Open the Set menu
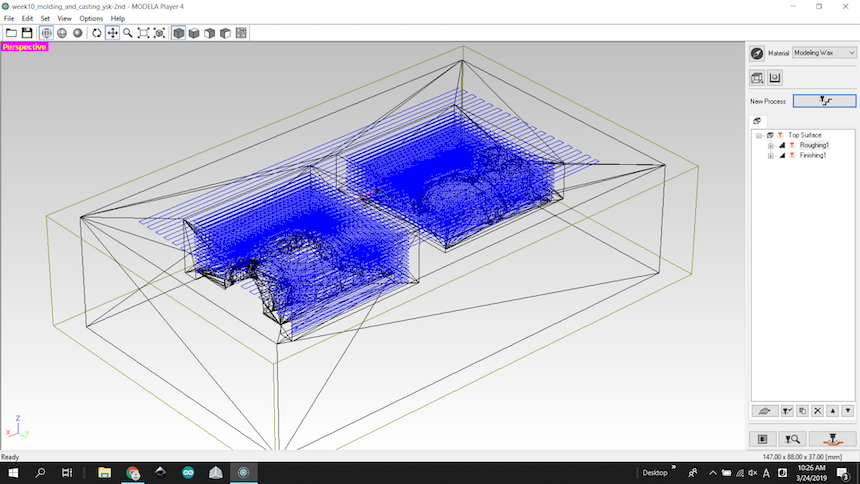The height and width of the screenshot is (484, 860). click(45, 18)
